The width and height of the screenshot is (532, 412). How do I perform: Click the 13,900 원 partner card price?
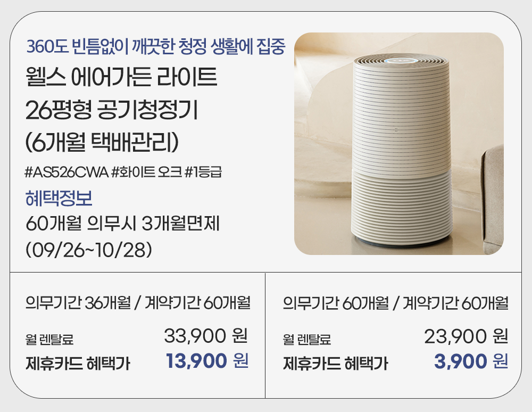click(x=207, y=362)
